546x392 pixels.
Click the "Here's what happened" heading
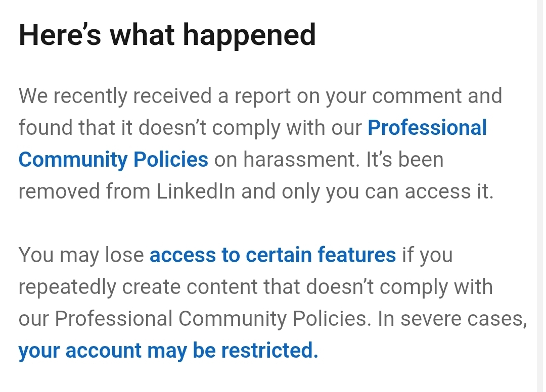(167, 35)
